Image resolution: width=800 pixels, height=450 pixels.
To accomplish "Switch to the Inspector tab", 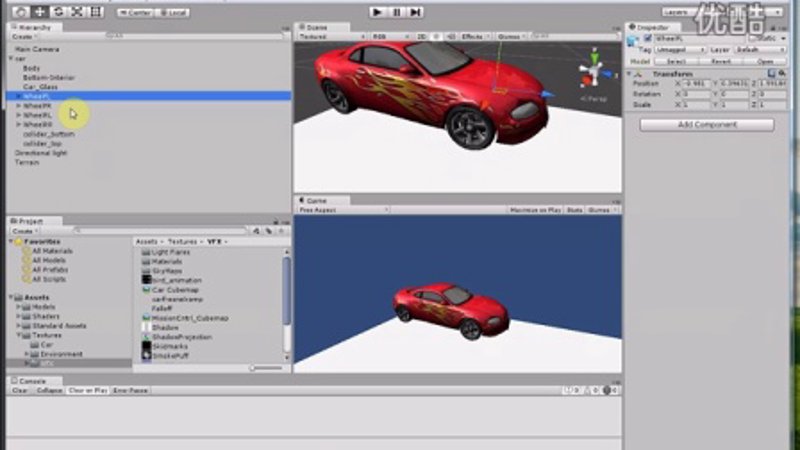I will (654, 27).
